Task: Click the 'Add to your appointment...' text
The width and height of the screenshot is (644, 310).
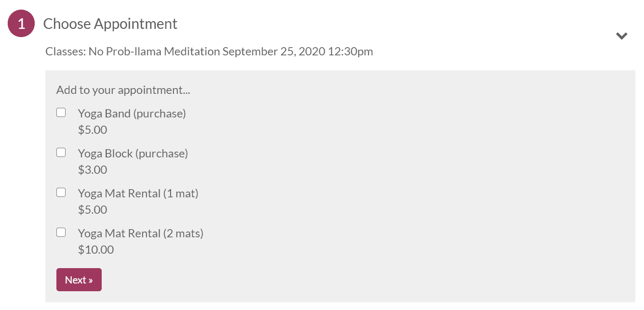Action: tap(123, 90)
